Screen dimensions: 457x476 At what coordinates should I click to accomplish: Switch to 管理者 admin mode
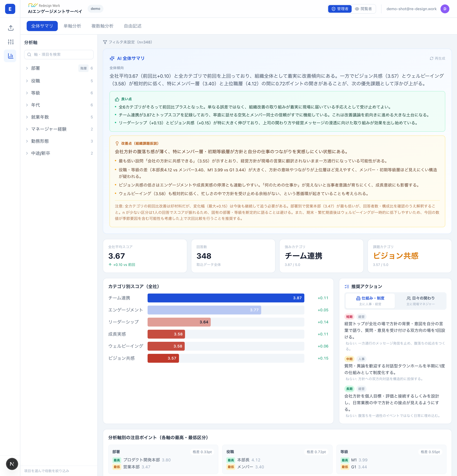[340, 9]
